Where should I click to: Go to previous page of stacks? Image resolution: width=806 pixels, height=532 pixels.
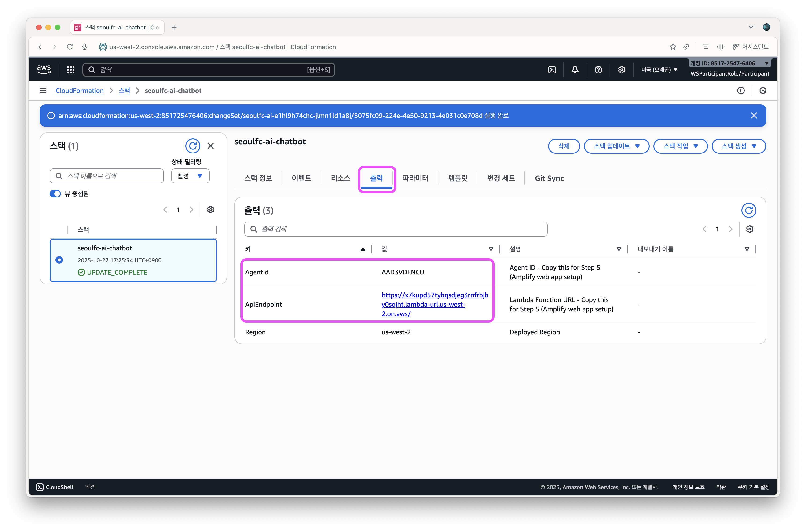click(165, 210)
